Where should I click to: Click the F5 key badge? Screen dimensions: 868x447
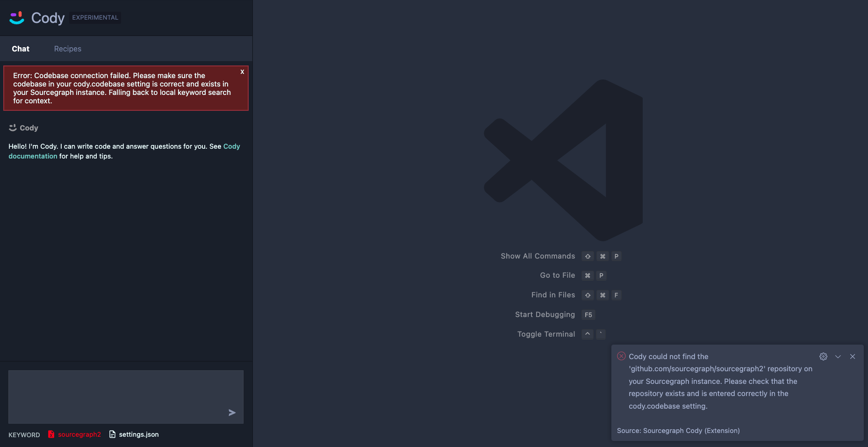[x=588, y=315]
